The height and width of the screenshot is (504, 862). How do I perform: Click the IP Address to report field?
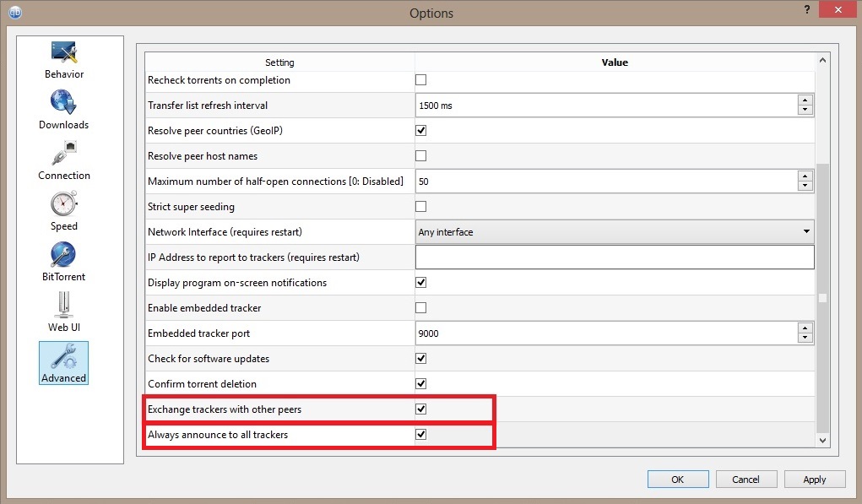(x=615, y=257)
